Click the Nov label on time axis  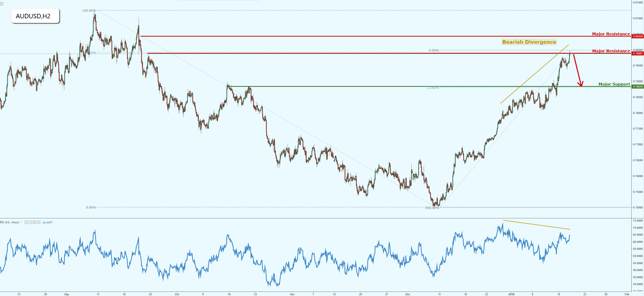(x=292, y=294)
